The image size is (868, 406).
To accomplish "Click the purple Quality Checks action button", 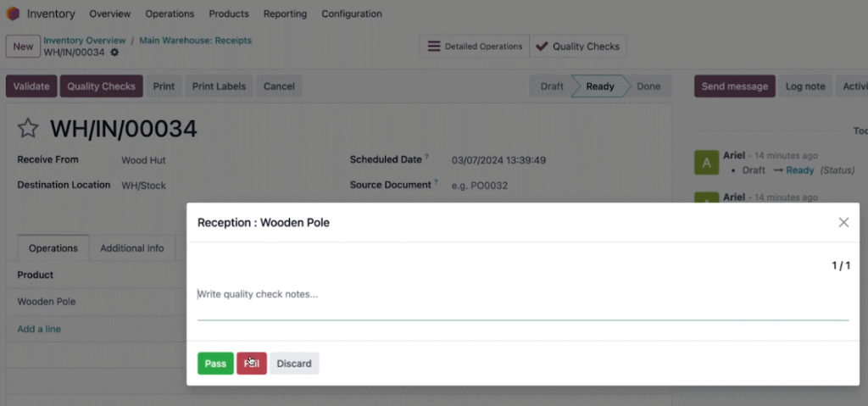I will (102, 86).
